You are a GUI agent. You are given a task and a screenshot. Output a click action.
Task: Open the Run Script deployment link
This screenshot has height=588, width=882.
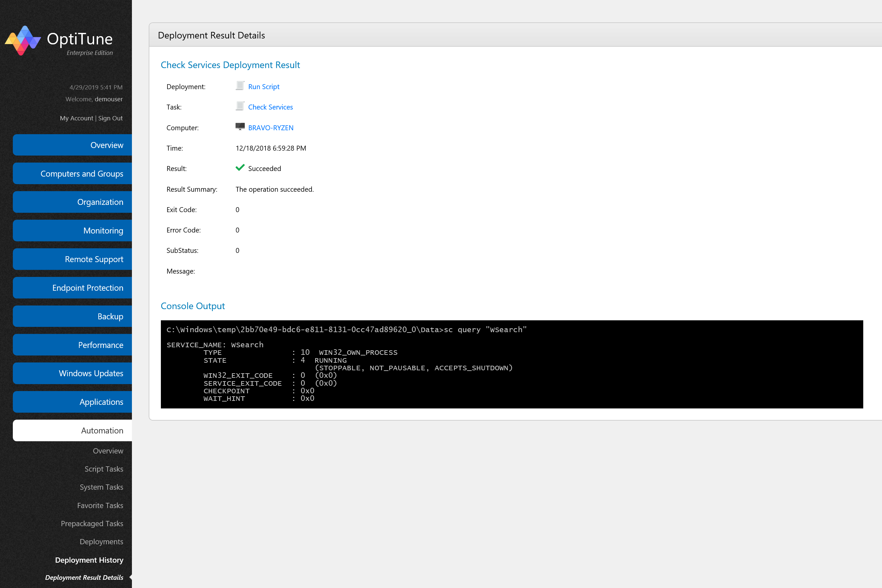click(x=264, y=86)
